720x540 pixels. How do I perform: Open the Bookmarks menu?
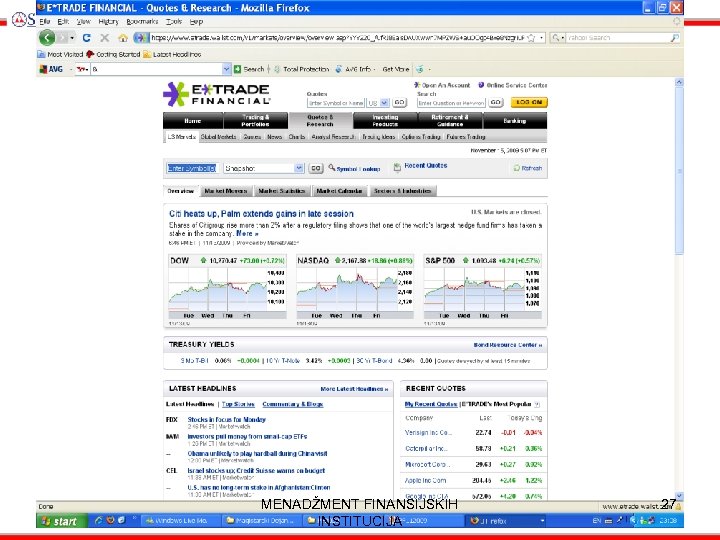(x=142, y=22)
